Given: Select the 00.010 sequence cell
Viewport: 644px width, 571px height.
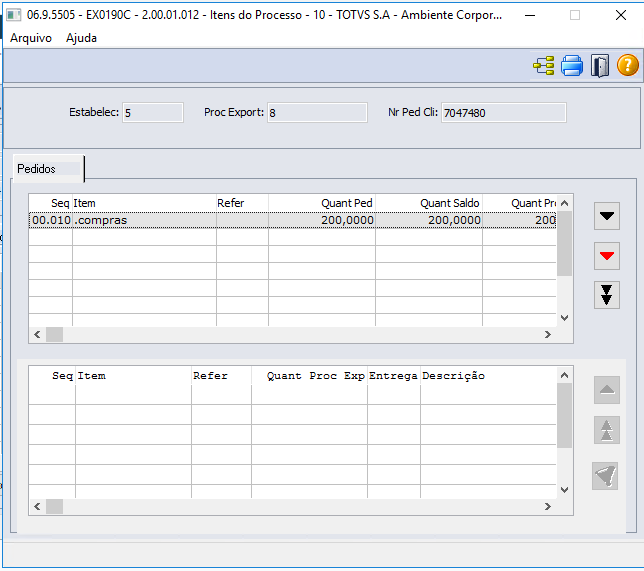Looking at the screenshot, I should (x=51, y=220).
